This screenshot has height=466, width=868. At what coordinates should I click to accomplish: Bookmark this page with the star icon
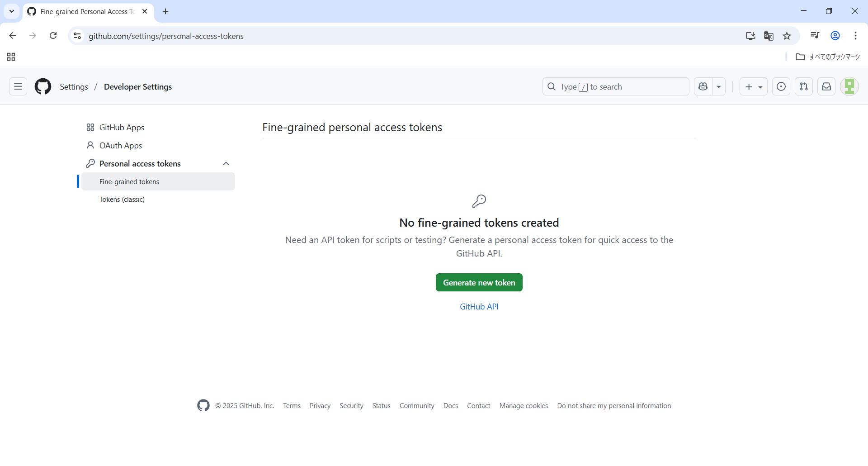tap(787, 36)
